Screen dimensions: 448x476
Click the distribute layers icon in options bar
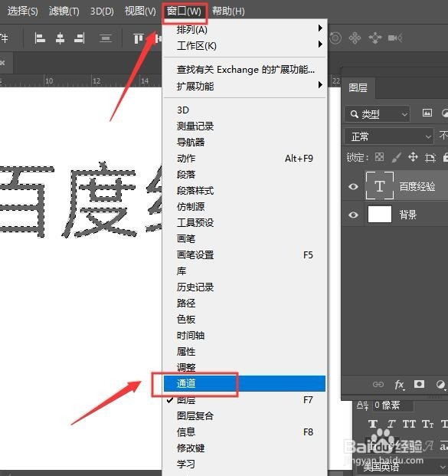pyautogui.click(x=106, y=38)
